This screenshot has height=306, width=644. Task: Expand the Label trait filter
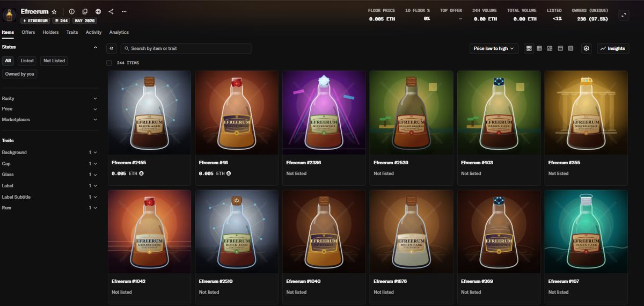coord(50,186)
